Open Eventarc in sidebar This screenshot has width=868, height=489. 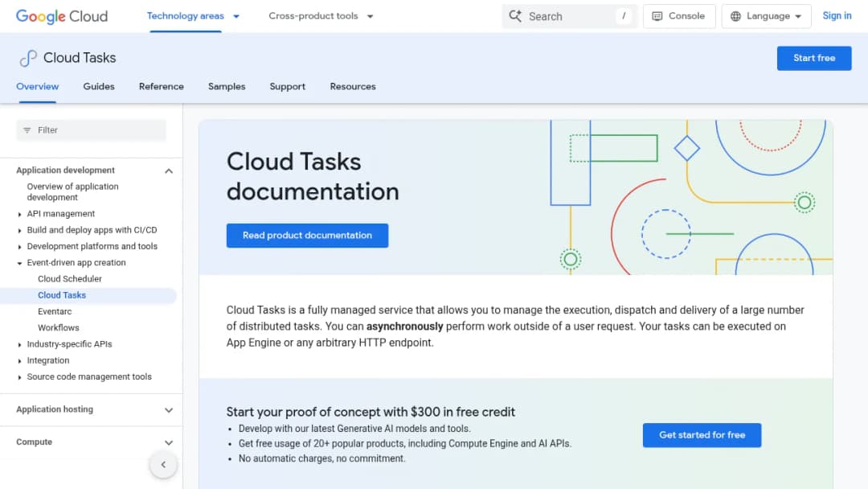55,312
